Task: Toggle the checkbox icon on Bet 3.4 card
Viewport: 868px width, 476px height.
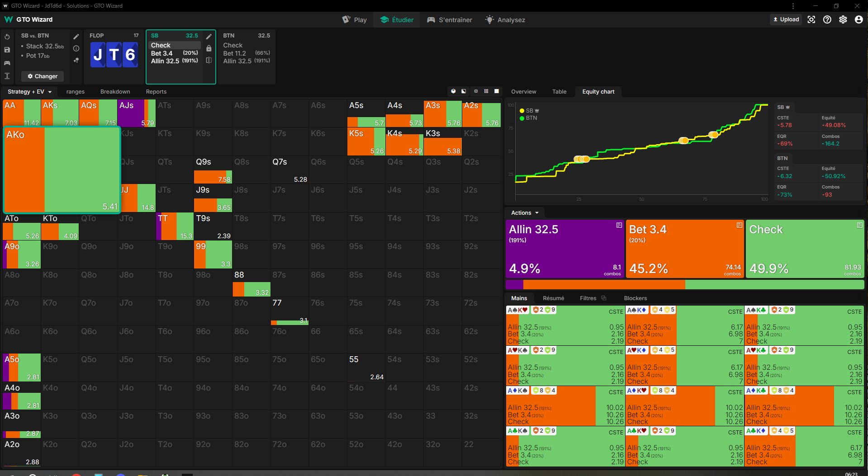Action: click(739, 225)
